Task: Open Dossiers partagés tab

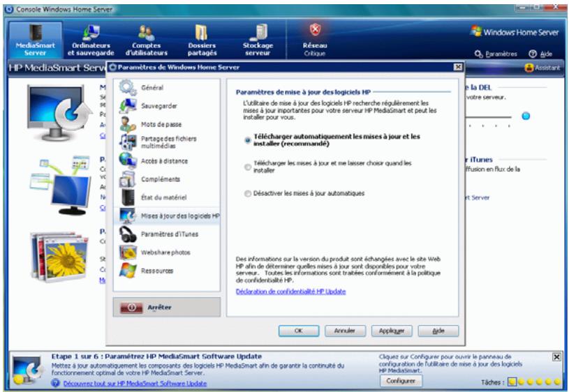Action: click(202, 40)
